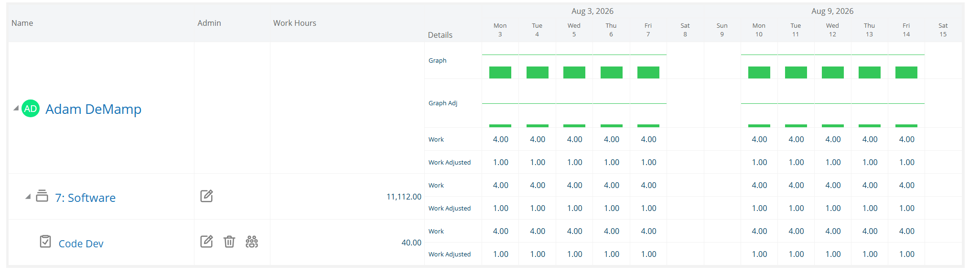Click the edit icon for 7: Software
980x277 pixels.
click(206, 196)
